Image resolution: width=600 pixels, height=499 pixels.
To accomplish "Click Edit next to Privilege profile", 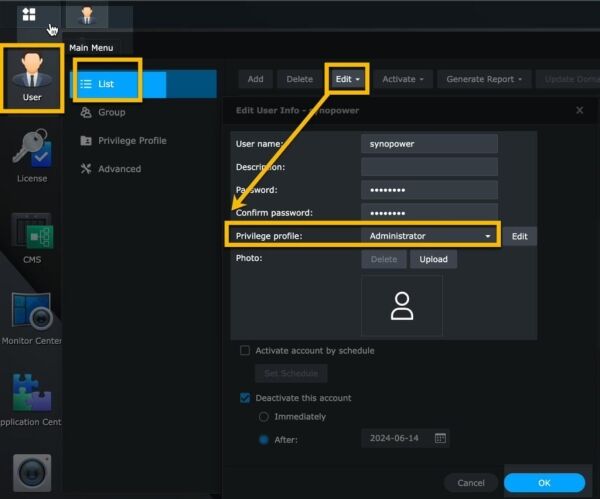I will (520, 236).
